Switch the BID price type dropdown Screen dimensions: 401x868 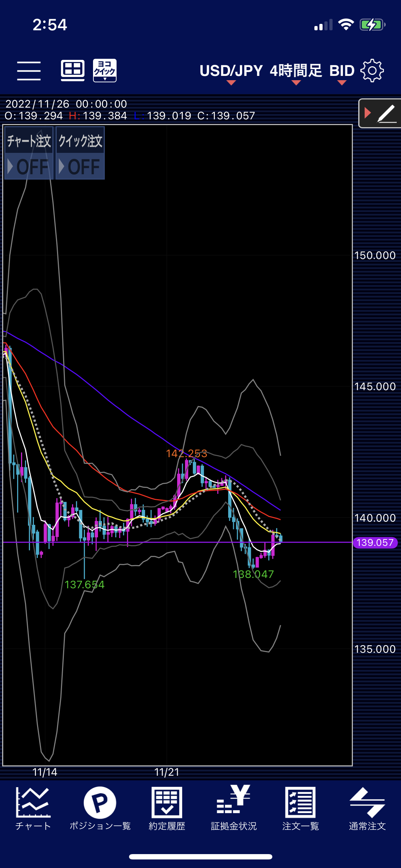coord(342,73)
